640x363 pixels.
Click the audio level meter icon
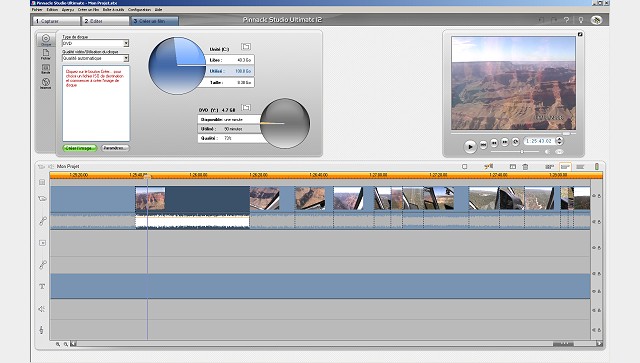tap(597, 166)
